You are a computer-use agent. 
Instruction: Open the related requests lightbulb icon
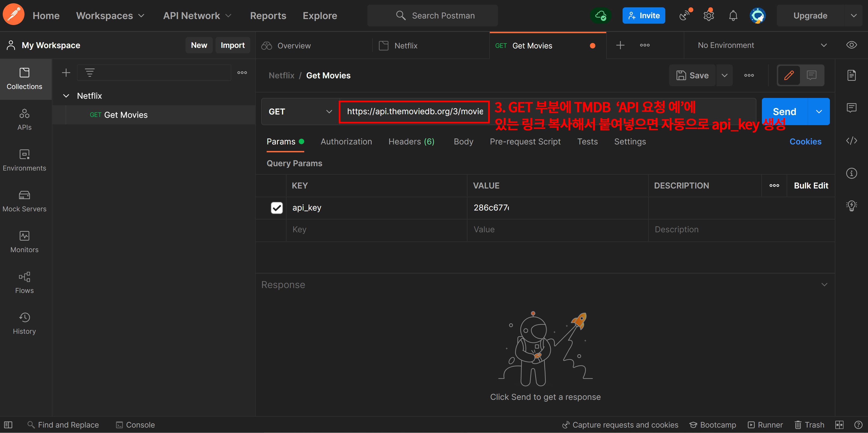tap(851, 205)
